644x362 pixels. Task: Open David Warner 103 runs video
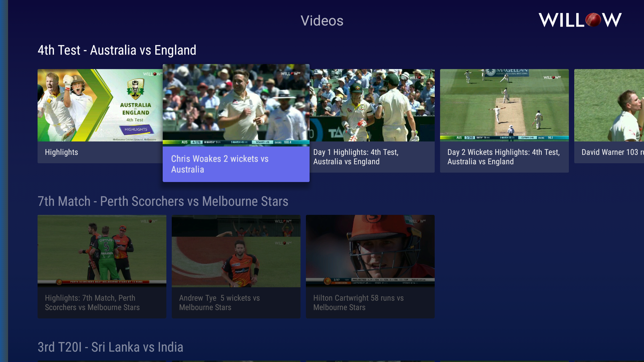tap(609, 116)
